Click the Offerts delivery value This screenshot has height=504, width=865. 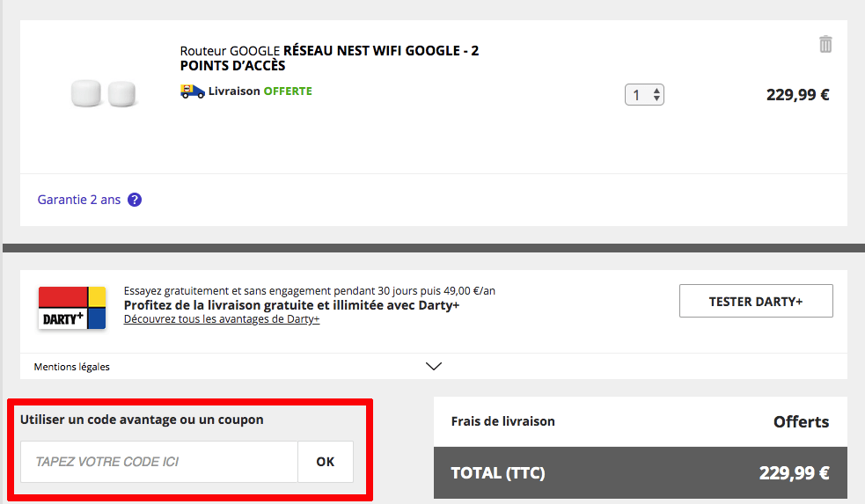tap(801, 422)
